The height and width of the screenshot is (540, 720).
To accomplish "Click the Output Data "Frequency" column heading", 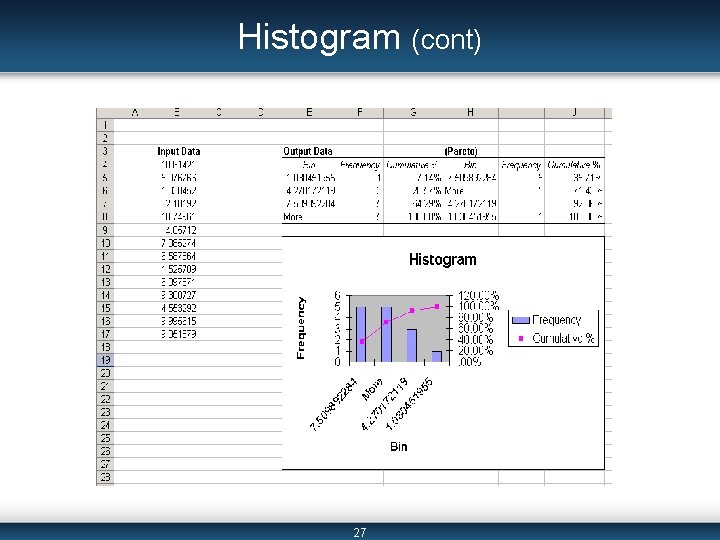I will [x=360, y=165].
